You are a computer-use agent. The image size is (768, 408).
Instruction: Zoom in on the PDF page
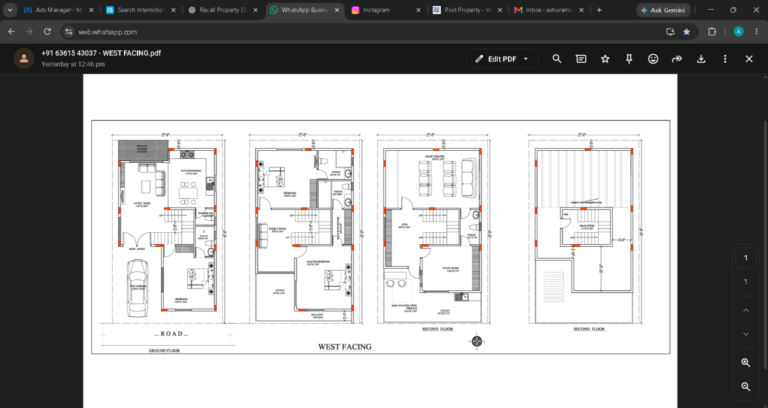pyautogui.click(x=745, y=362)
